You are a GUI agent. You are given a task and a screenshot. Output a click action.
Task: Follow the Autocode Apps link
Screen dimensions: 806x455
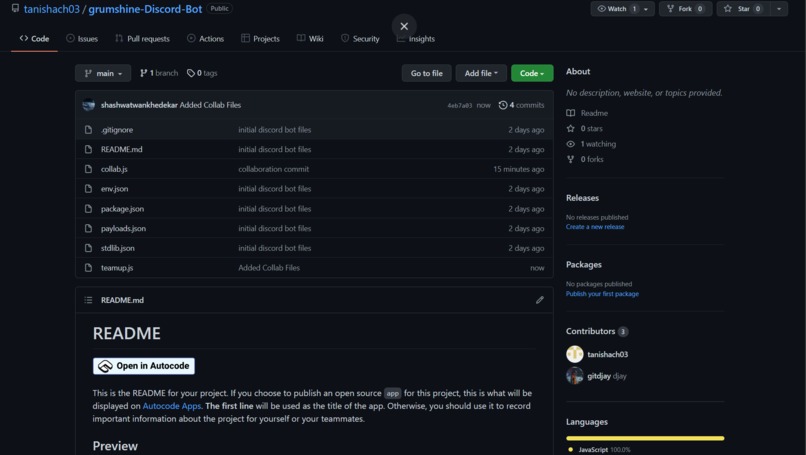coord(172,406)
